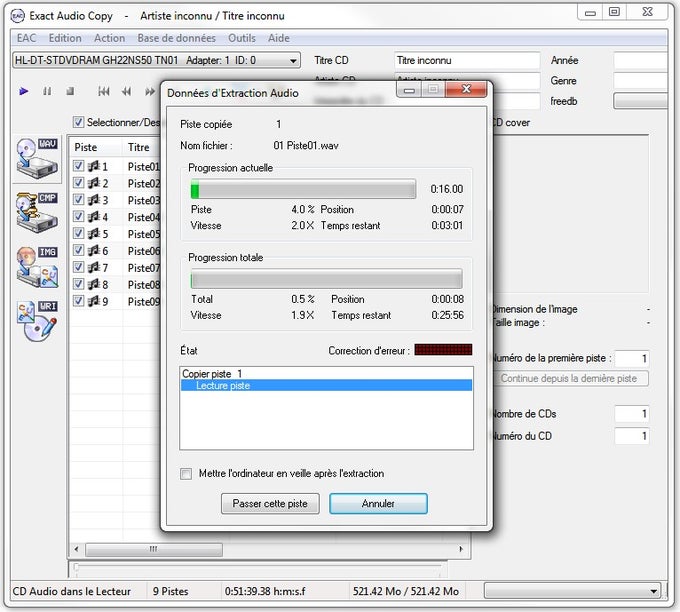Click the WRI write CD icon
The width and height of the screenshot is (680, 612).
[x=37, y=321]
